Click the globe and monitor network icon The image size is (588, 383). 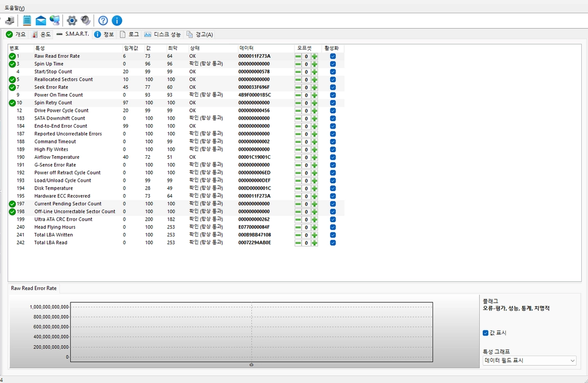point(55,20)
